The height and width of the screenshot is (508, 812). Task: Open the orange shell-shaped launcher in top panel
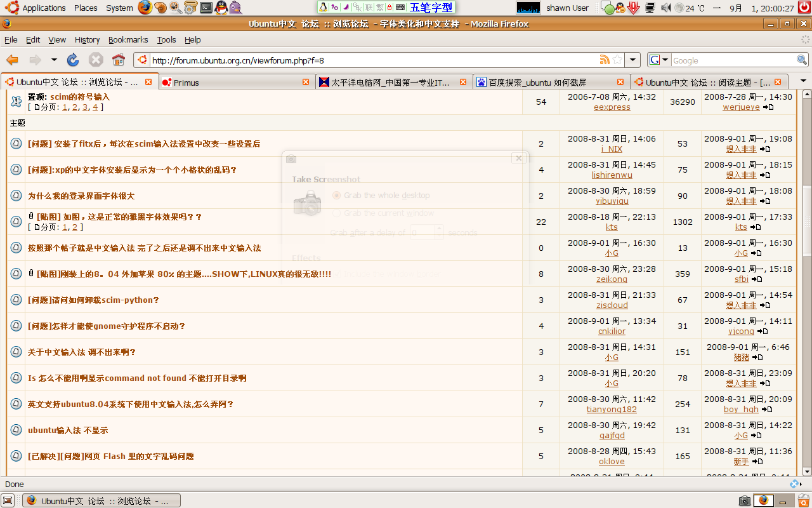tap(160, 8)
